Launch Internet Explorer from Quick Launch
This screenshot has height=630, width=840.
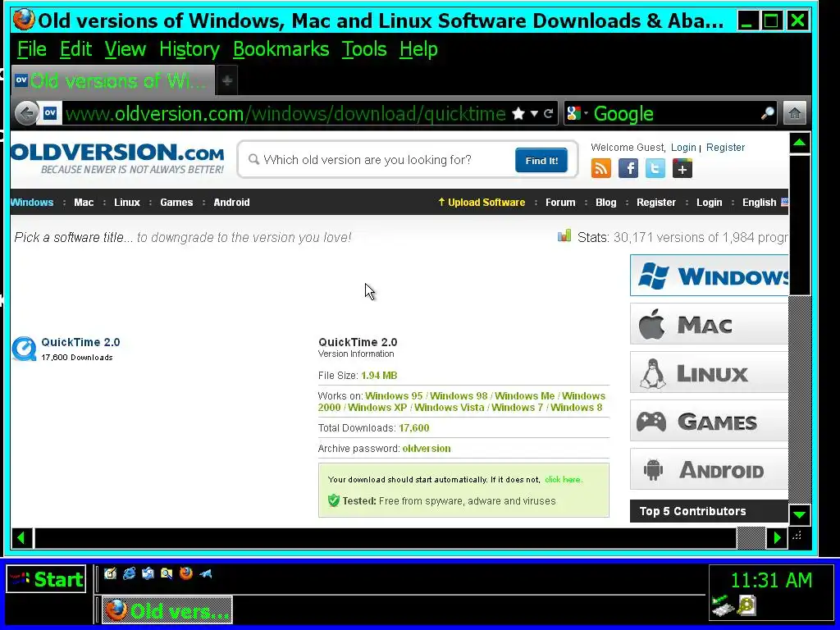[129, 573]
